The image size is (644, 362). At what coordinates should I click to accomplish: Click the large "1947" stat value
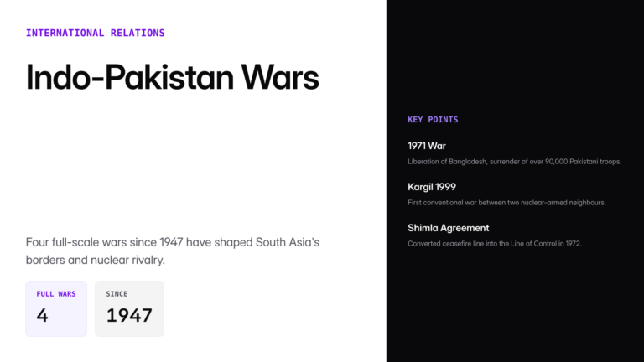pos(129,316)
